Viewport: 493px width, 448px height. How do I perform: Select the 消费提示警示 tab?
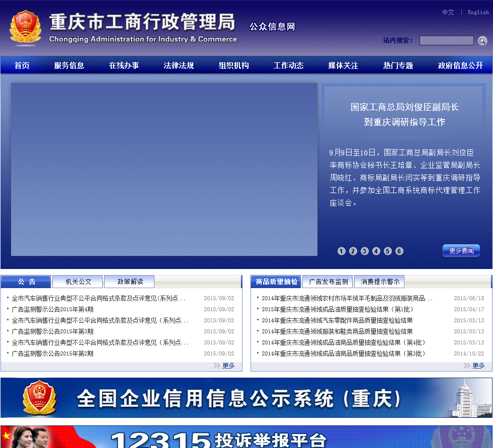click(380, 282)
